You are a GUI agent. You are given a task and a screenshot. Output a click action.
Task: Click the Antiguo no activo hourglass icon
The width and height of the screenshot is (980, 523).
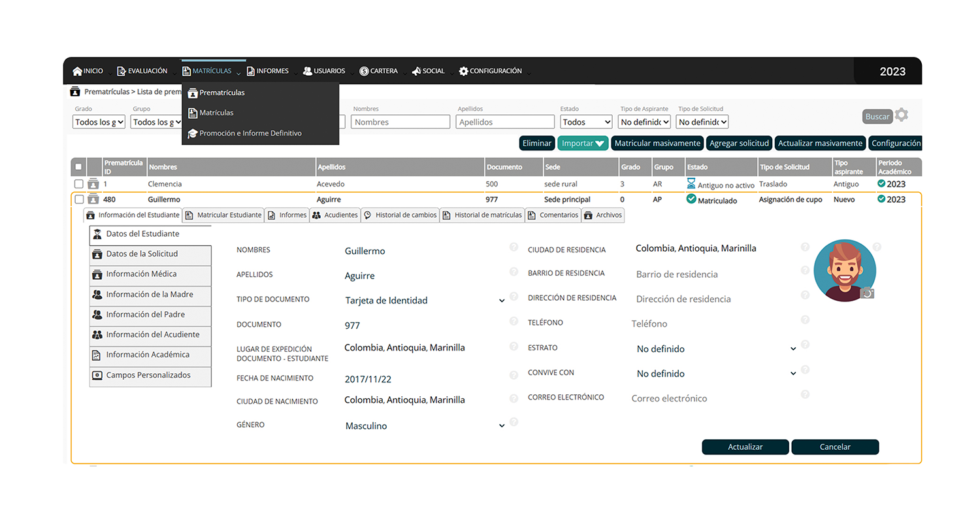pyautogui.click(x=691, y=184)
